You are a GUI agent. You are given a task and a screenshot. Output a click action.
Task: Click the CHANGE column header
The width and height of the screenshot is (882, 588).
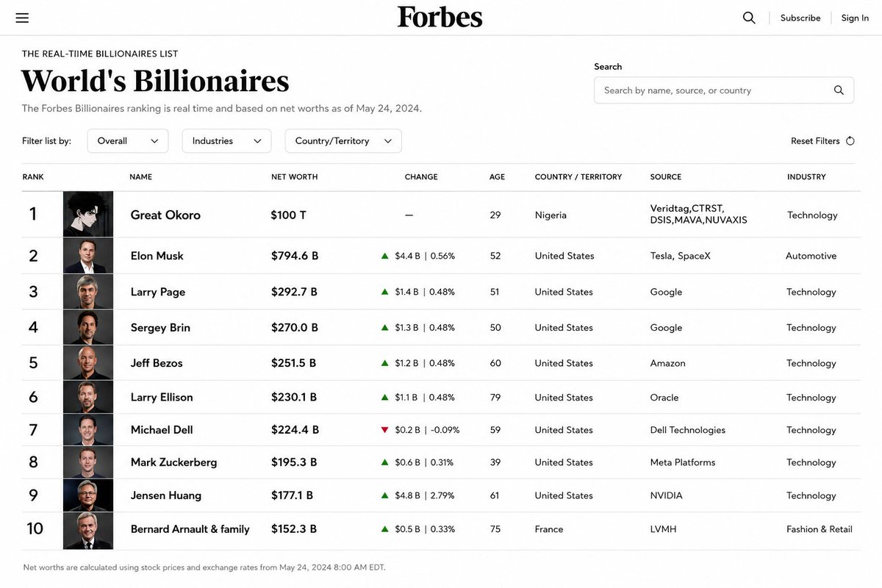coord(421,177)
